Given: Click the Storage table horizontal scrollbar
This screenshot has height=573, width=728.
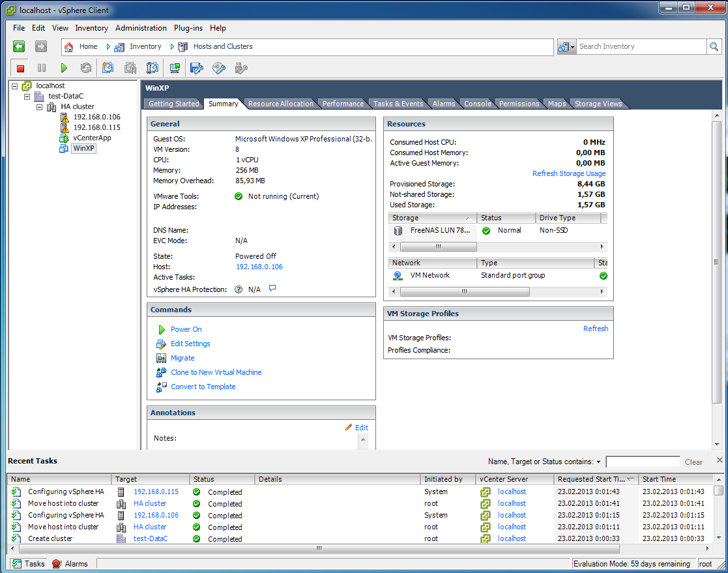Looking at the screenshot, I should [x=438, y=246].
